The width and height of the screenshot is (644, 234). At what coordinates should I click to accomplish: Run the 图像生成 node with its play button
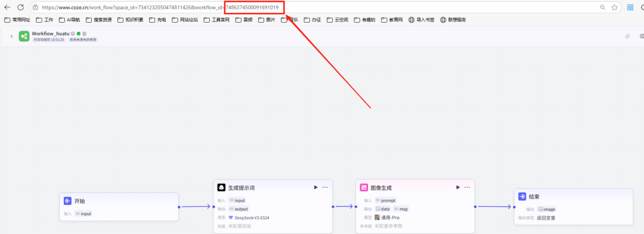pyautogui.click(x=458, y=188)
